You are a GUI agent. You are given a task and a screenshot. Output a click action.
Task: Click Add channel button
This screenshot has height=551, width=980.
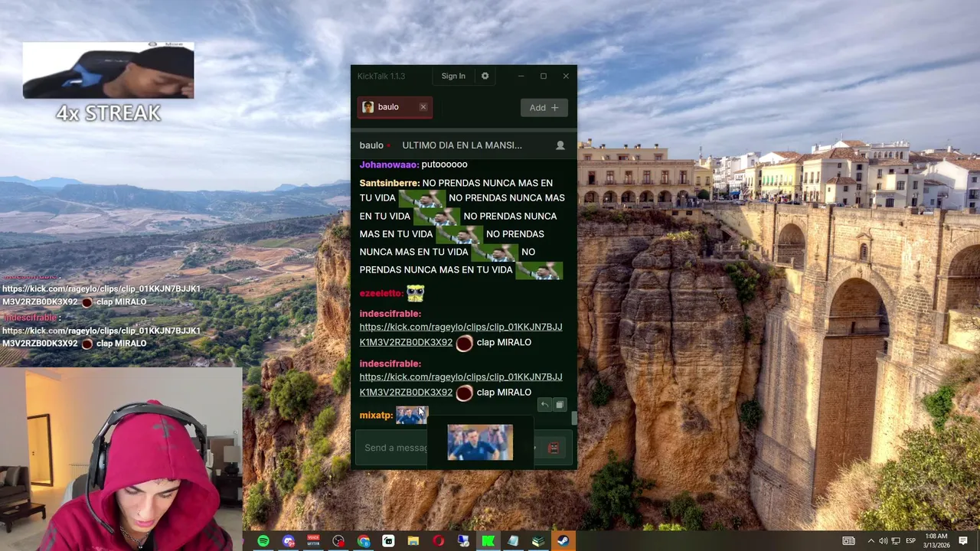[x=544, y=108]
